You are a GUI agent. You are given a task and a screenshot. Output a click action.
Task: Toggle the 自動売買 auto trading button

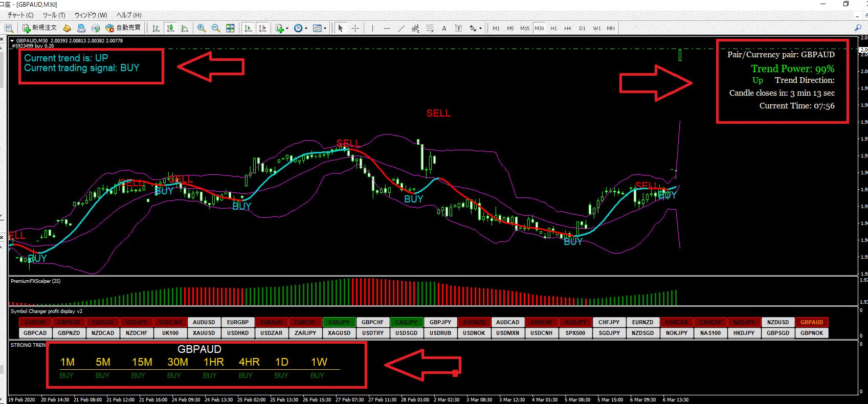(123, 28)
